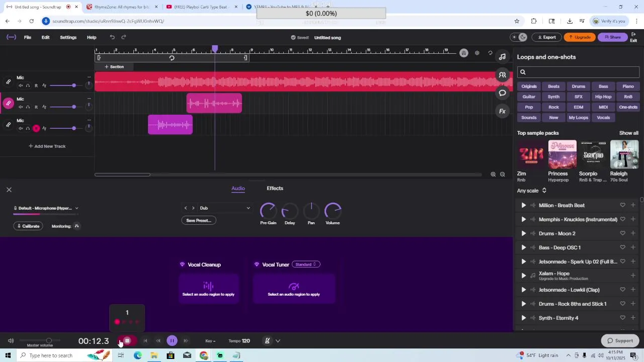
Task: Close the bottom audio panel with X
Action: [9, 190]
